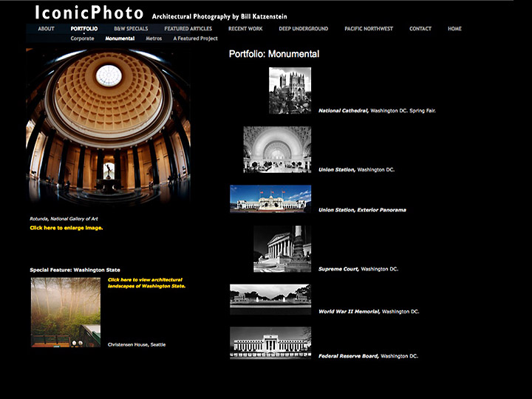The width and height of the screenshot is (532, 399).
Task: Open A Featured Project submenu link
Action: pos(195,38)
